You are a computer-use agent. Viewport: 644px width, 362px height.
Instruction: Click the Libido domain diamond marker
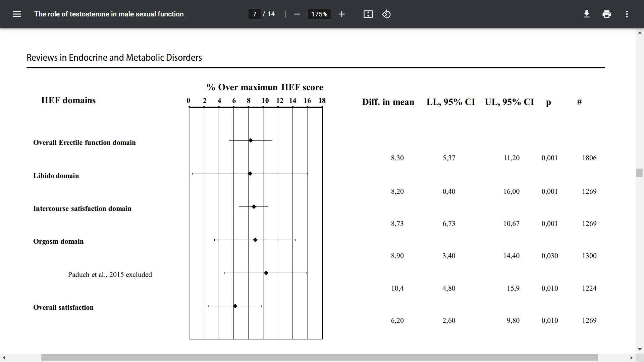click(x=250, y=174)
